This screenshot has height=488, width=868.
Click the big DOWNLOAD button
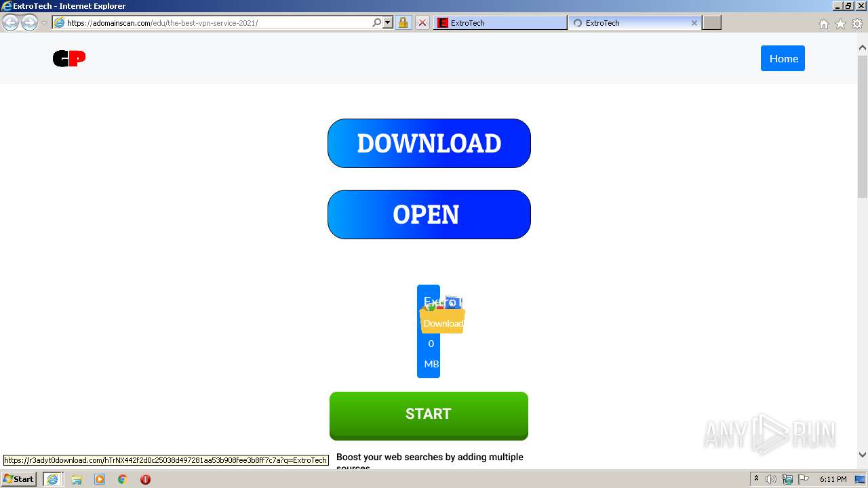click(429, 143)
